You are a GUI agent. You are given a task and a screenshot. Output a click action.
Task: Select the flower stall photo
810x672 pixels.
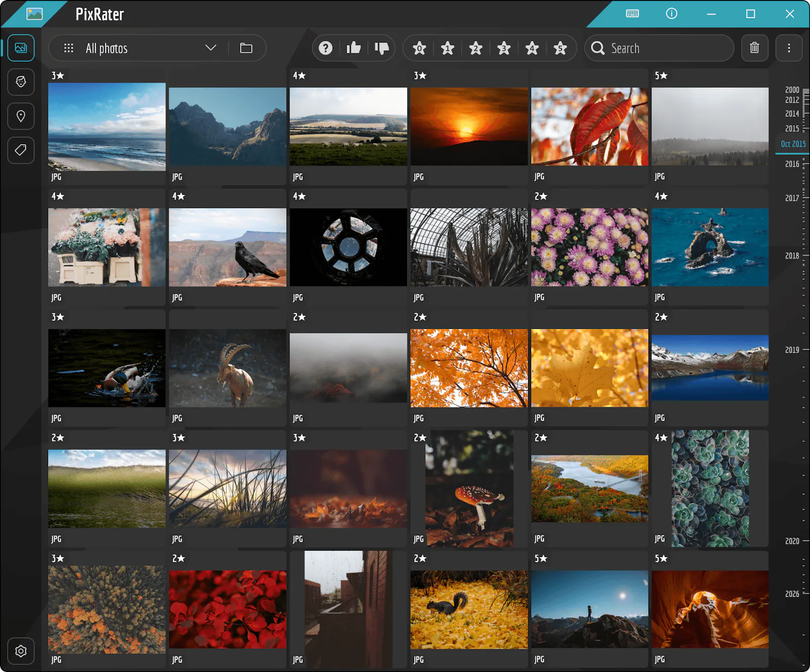point(107,247)
